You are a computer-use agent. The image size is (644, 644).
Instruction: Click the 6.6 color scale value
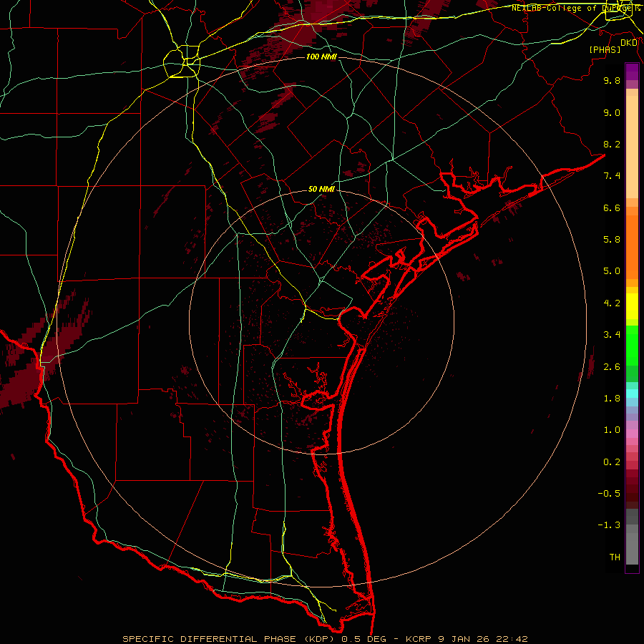coord(612,208)
